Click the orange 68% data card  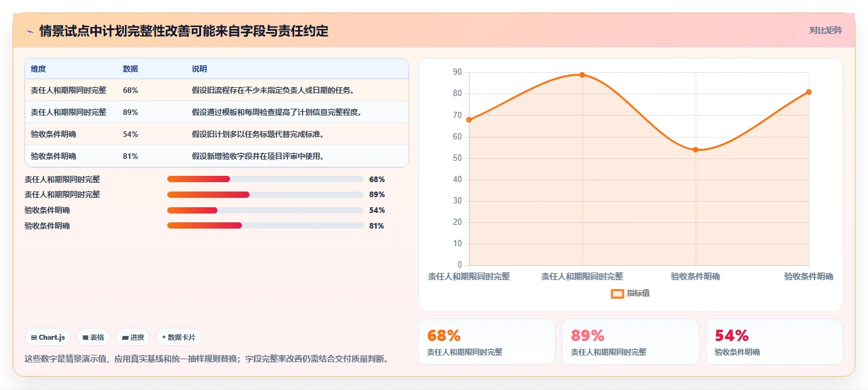486,342
